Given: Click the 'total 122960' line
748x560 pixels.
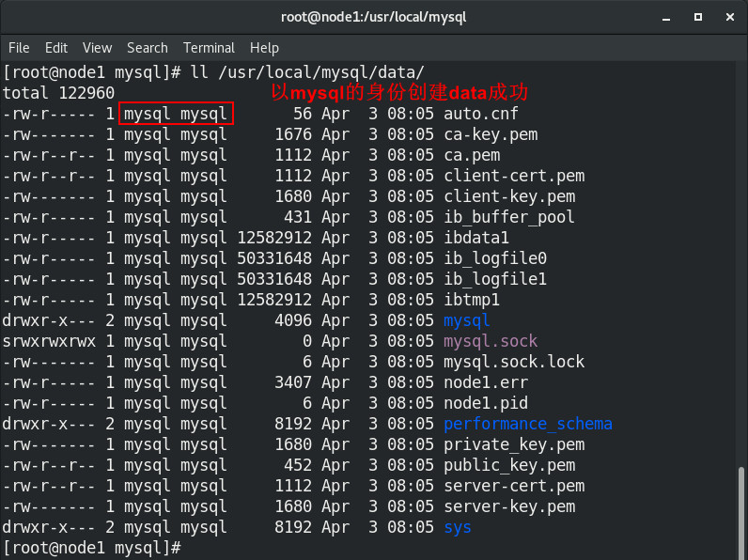Looking at the screenshot, I should click(58, 93).
